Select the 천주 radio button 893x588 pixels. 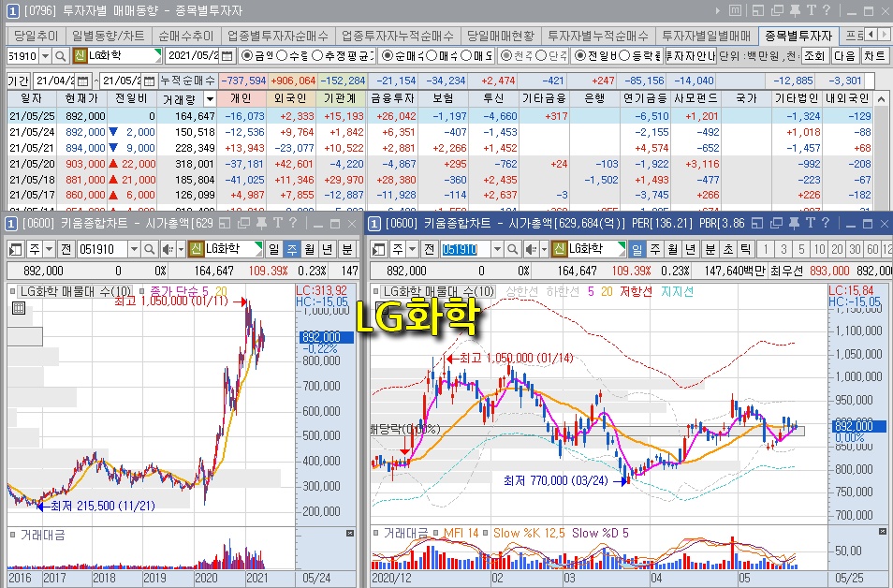coord(506,56)
